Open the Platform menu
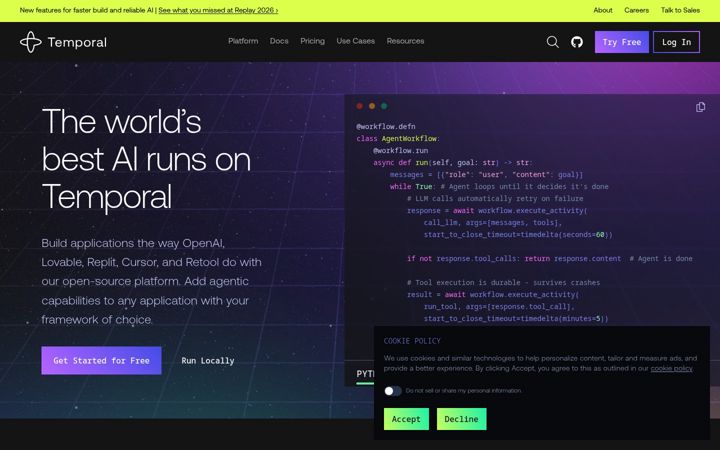 tap(243, 41)
